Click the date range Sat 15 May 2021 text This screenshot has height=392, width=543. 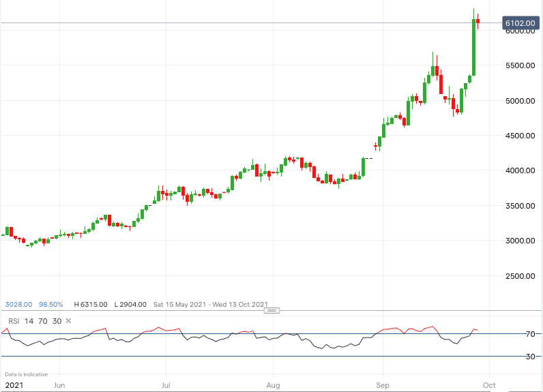point(181,304)
